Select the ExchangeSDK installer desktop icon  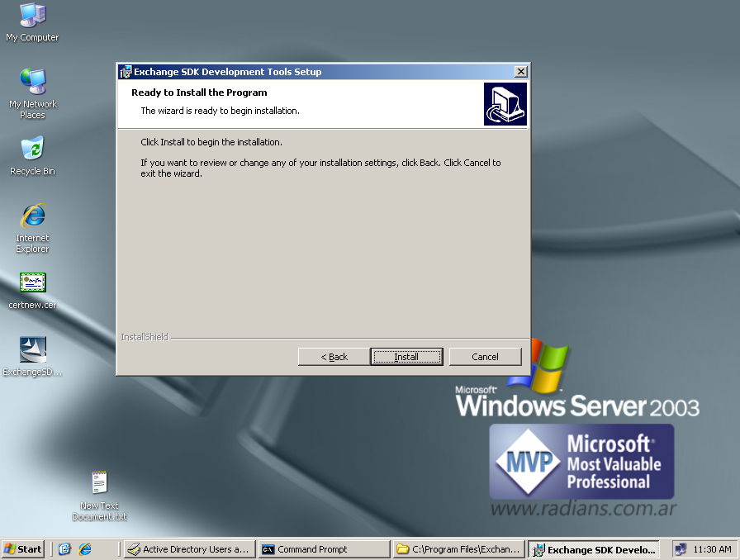[x=32, y=350]
